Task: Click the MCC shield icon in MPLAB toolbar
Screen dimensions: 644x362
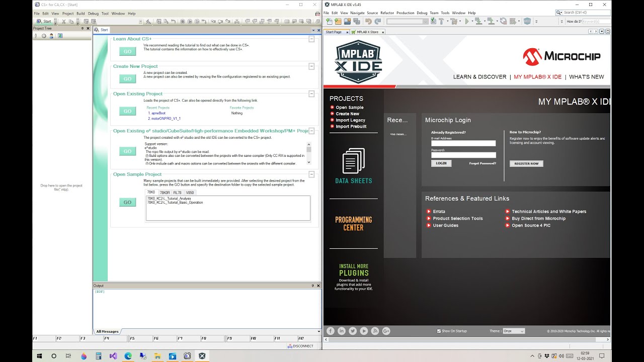Action: [527, 22]
